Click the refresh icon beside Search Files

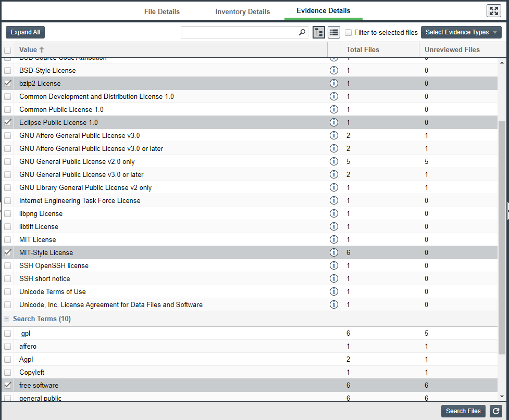tap(496, 411)
